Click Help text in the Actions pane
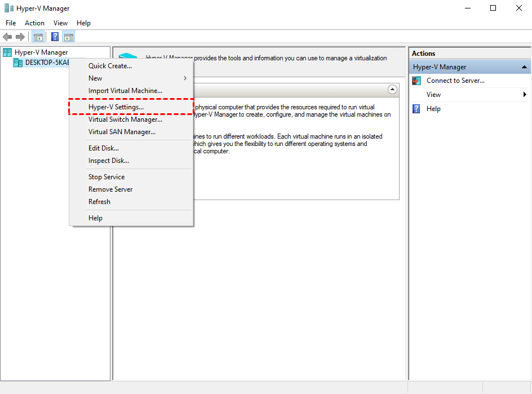This screenshot has height=394, width=532. 433,109
